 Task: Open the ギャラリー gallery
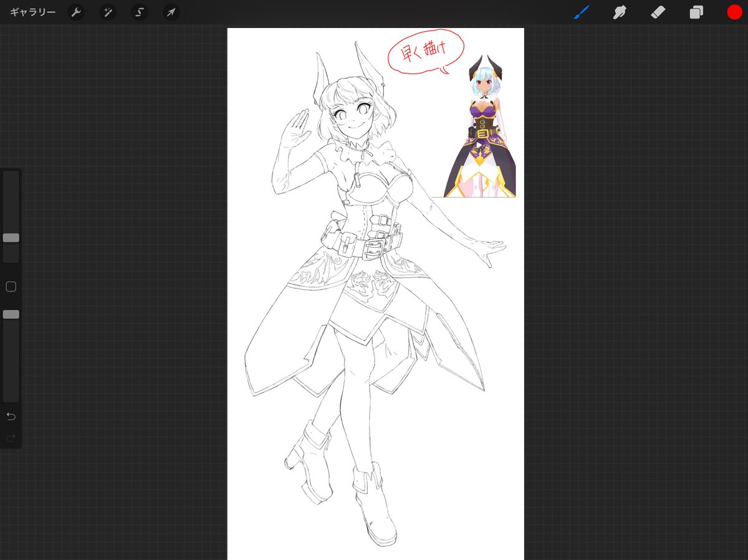click(32, 12)
